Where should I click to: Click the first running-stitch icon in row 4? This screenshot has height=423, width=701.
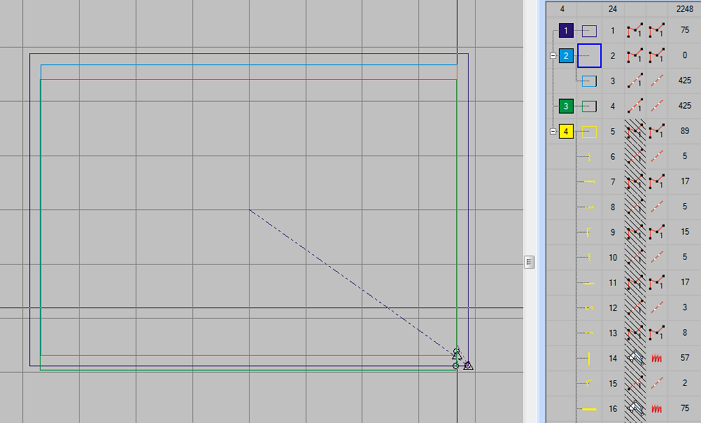click(x=635, y=106)
